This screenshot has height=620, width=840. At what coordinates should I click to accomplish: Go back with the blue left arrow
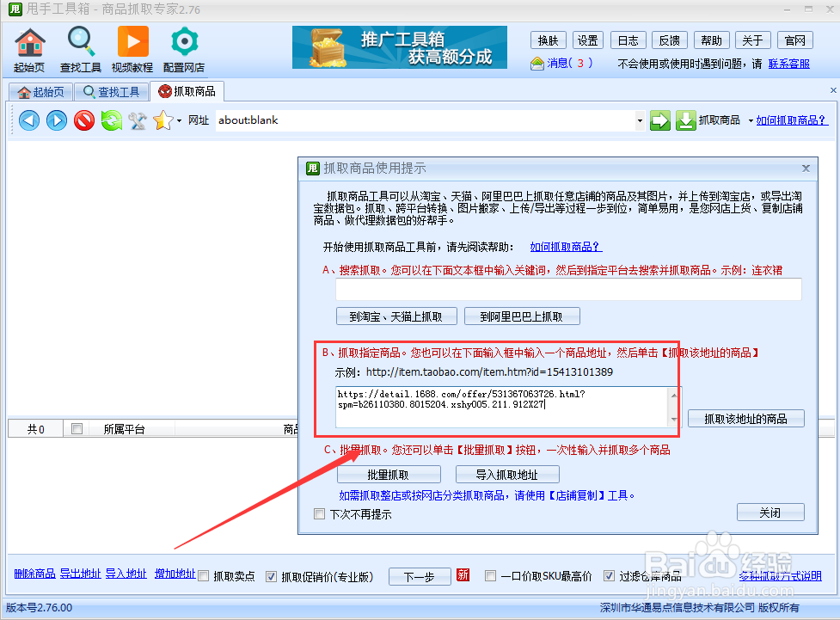29,120
